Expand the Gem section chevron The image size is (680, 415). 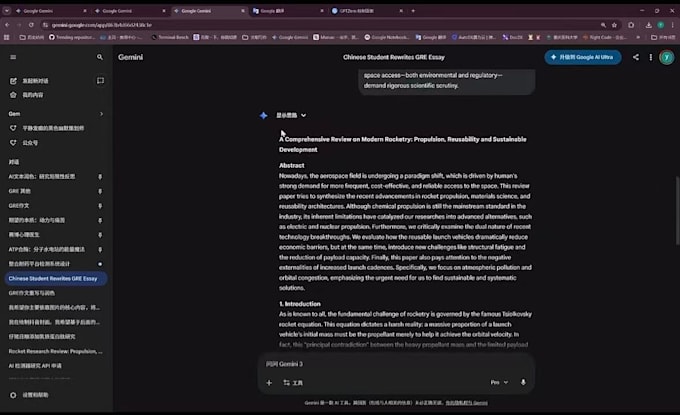coord(101,114)
